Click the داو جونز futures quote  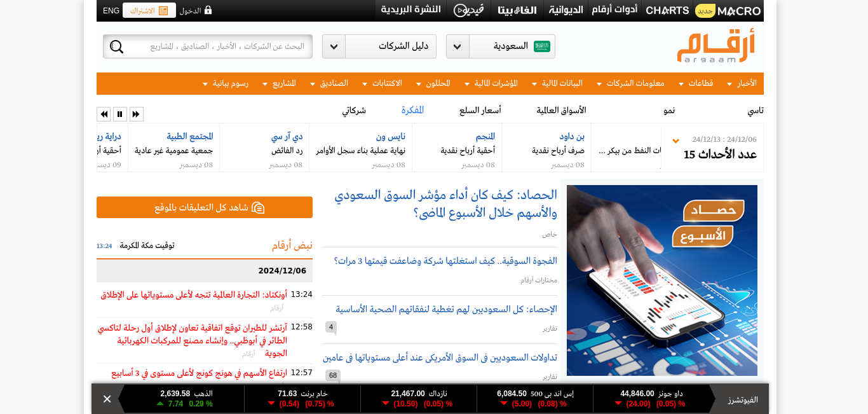tap(651, 398)
